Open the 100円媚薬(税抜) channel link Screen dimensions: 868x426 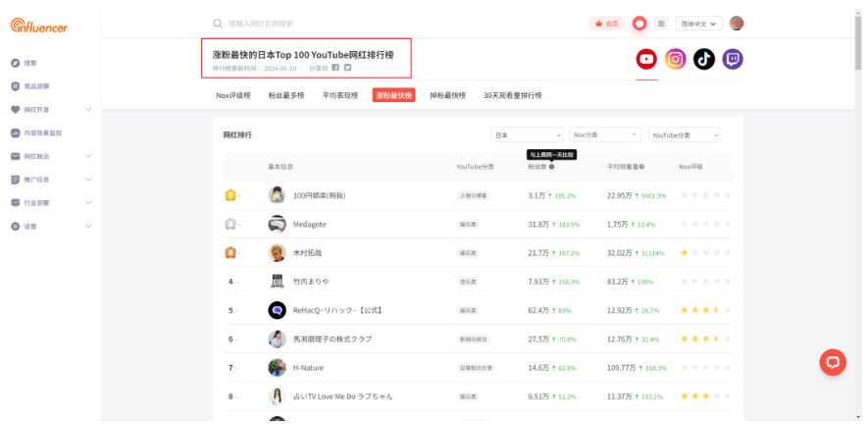[320, 195]
